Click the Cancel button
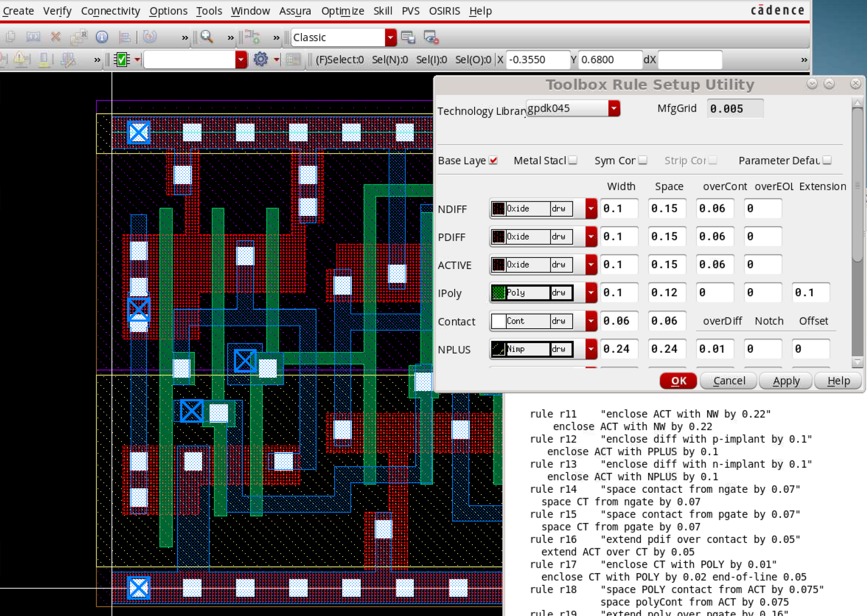 point(728,381)
